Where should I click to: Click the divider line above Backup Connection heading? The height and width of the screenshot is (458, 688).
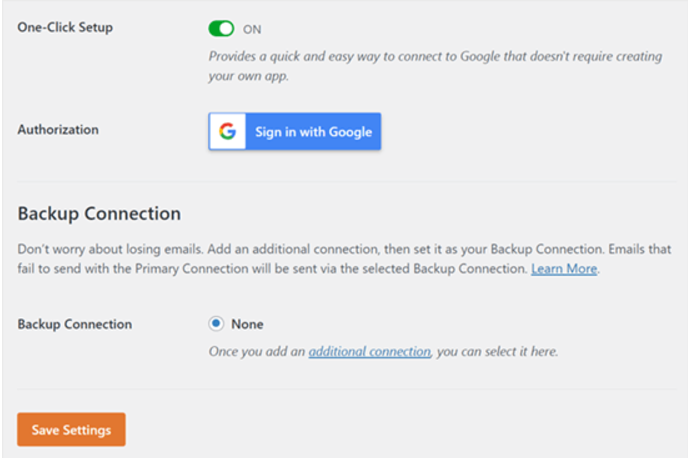347,181
